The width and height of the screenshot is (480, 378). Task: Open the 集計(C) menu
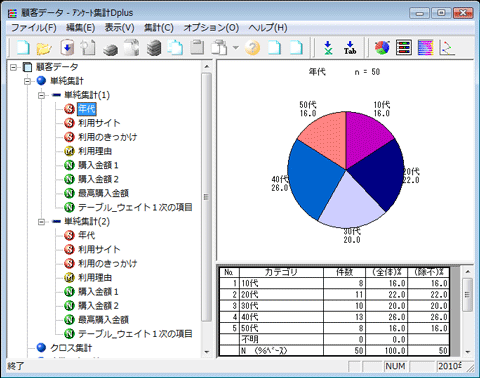click(x=159, y=28)
